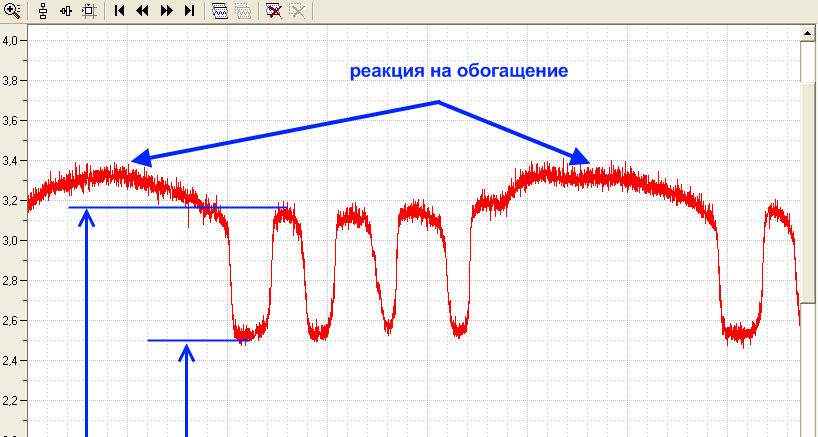
Task: Click the 2,8 label on the voltage axis
Action: [x=11, y=281]
